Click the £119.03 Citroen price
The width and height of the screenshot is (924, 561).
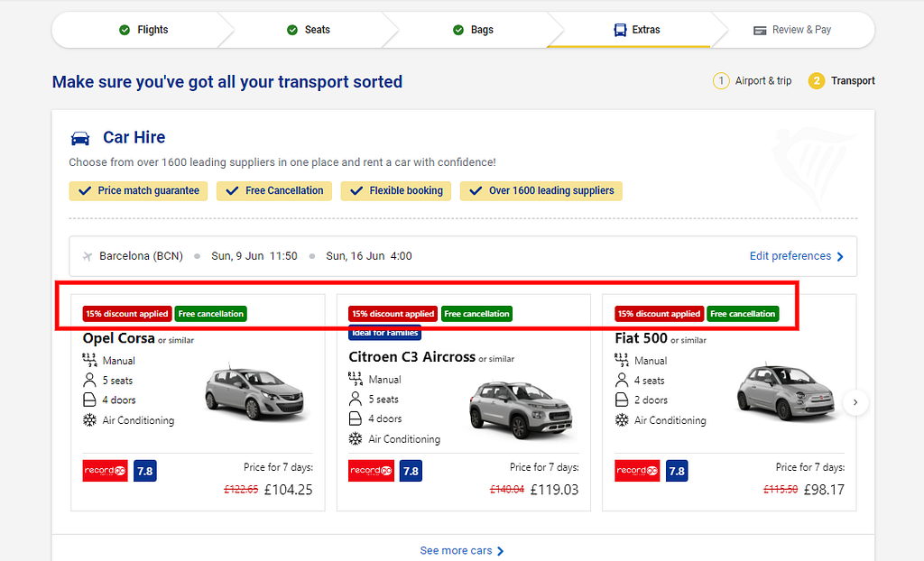(x=555, y=490)
